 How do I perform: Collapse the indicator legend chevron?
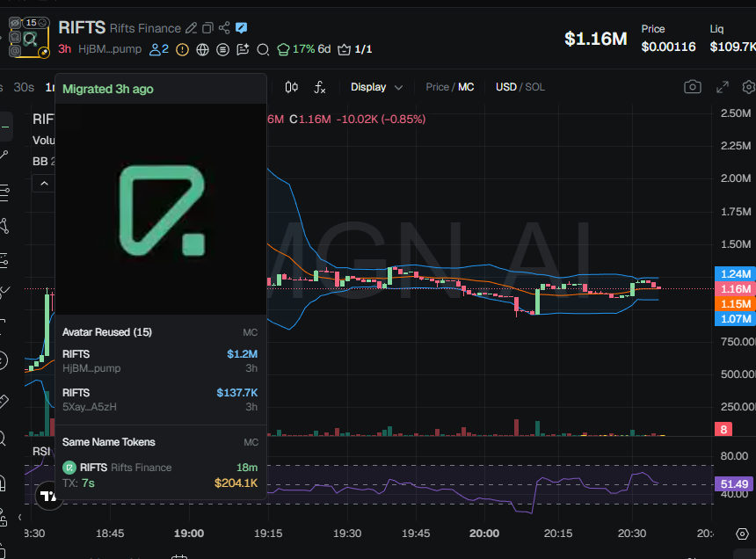(x=44, y=184)
